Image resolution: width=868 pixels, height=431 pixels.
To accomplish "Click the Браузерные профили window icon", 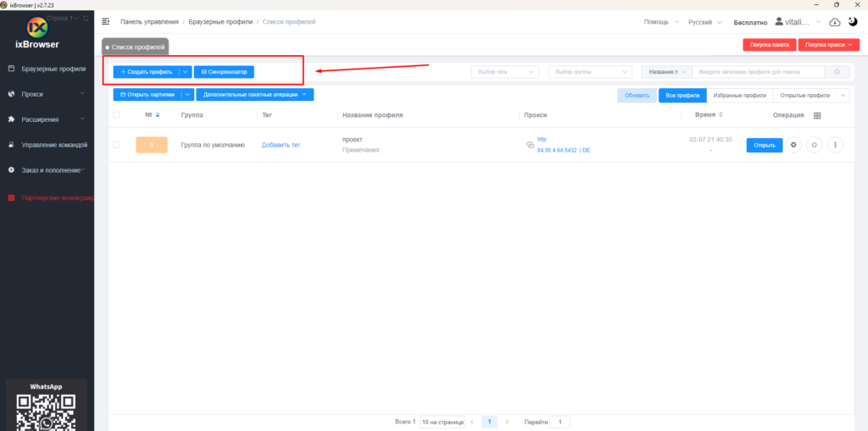I will pyautogui.click(x=11, y=69).
